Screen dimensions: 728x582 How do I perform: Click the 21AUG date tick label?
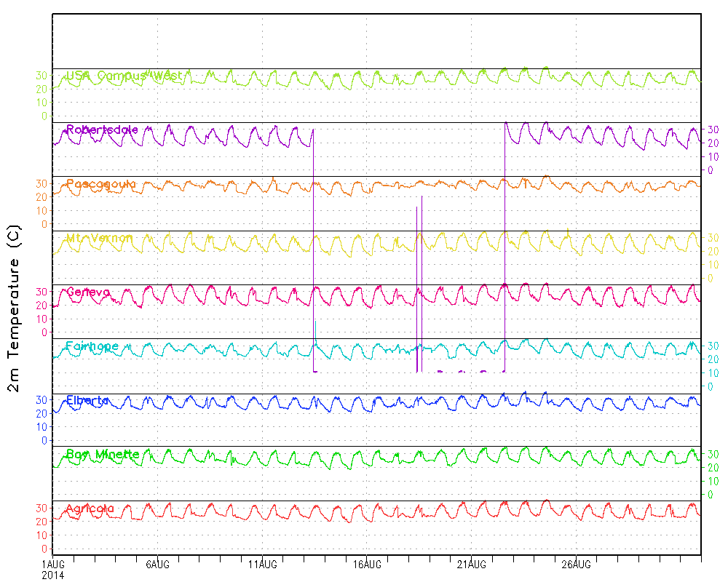[x=471, y=565]
